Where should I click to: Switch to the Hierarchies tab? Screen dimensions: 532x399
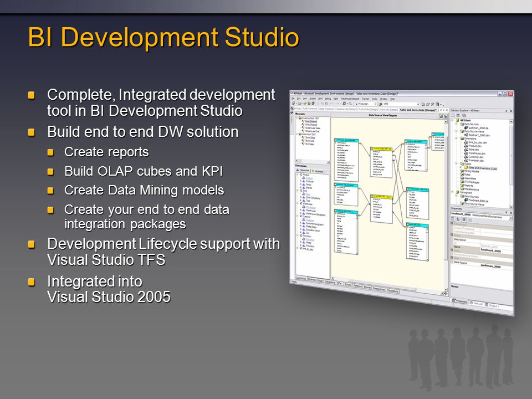click(x=303, y=170)
